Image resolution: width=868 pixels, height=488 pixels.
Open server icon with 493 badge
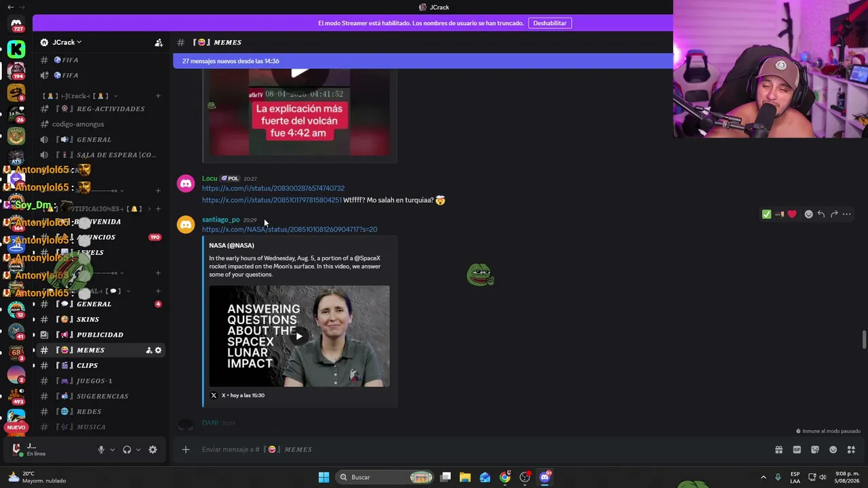click(x=16, y=396)
